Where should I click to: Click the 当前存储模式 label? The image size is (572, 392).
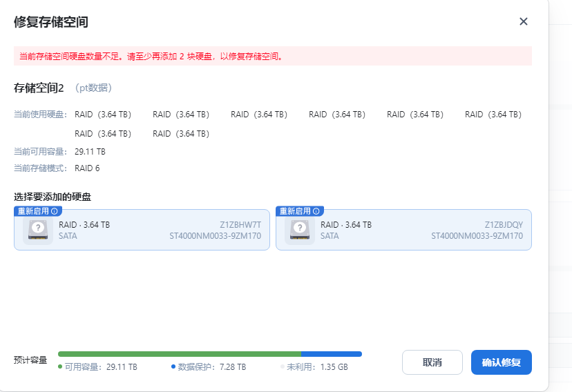41,168
